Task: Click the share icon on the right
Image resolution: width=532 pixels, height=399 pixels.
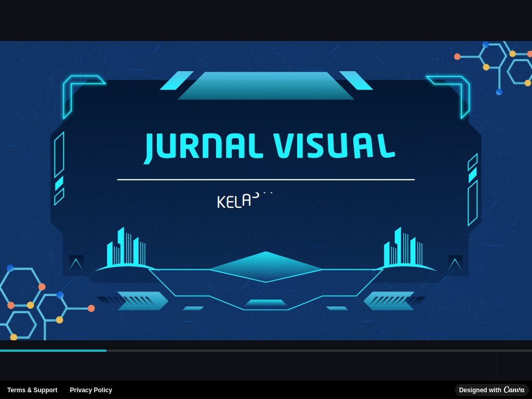Action: click(419, 366)
